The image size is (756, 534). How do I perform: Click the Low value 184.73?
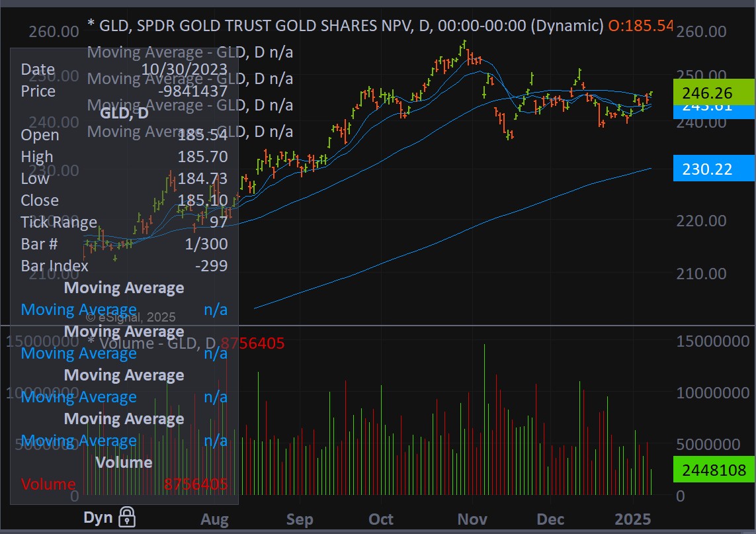(x=202, y=179)
